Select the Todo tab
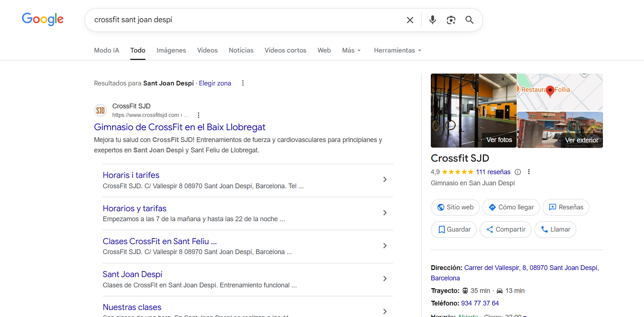The image size is (644, 317). tap(138, 50)
